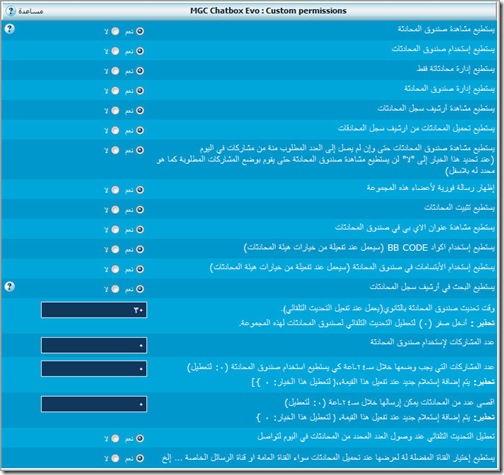Select نعم for يستطيع مشاهدة عنوان الاي بي
Viewport: 504px width, 475px height.
point(140,229)
